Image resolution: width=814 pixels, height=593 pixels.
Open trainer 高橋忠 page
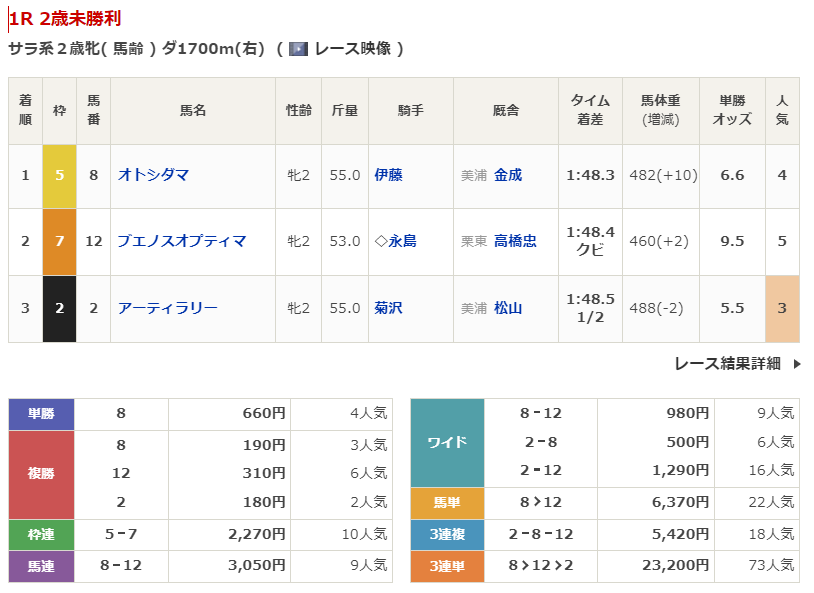pos(515,241)
